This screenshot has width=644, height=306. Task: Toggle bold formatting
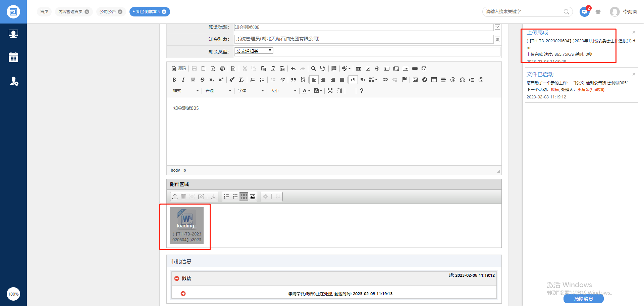174,80
